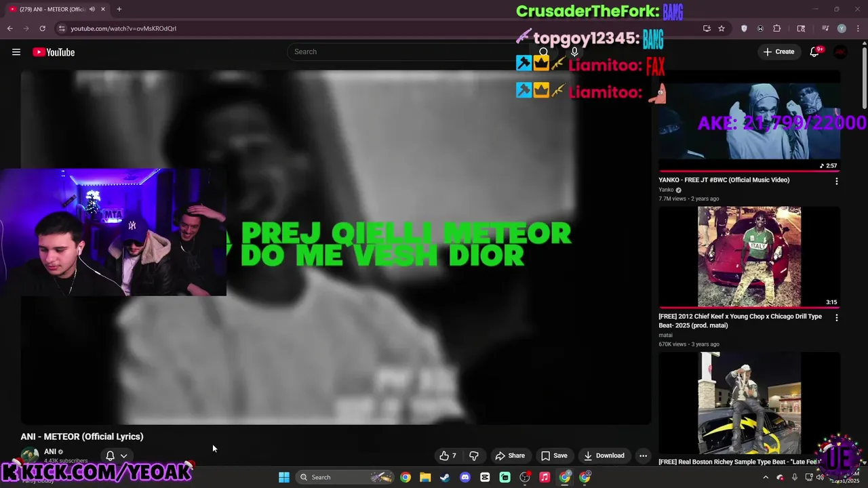Click the 670K views - 3 years ago text

[689, 344]
